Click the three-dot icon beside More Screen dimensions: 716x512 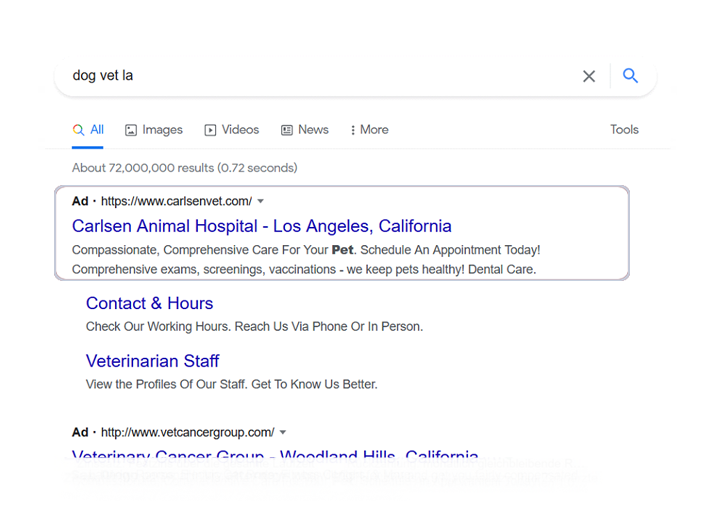[x=353, y=130]
